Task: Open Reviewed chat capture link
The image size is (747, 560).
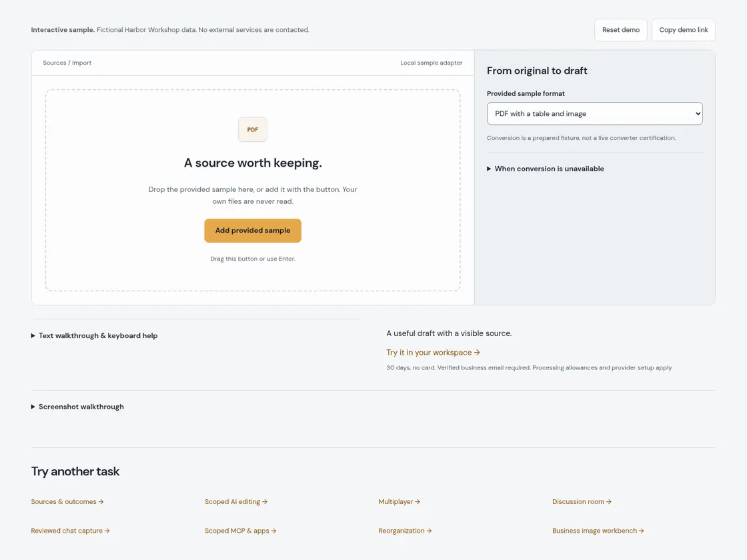Action: 70,531
